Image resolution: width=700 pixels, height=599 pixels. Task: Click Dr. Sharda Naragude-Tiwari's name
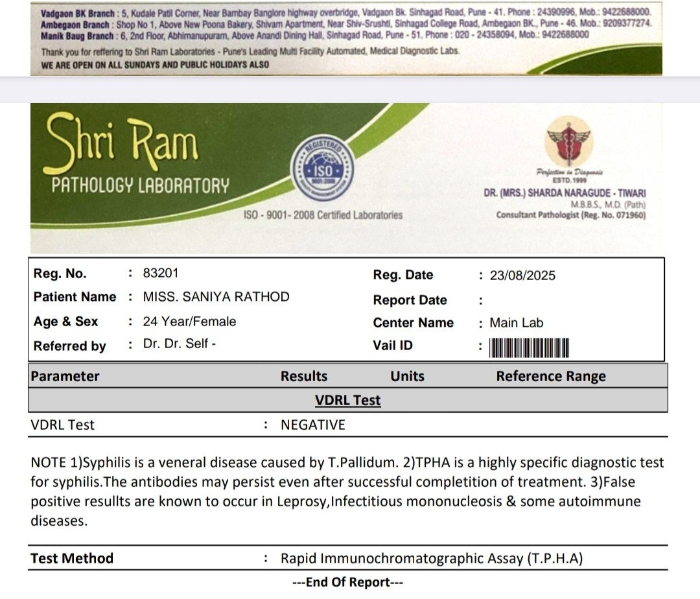pos(565,193)
